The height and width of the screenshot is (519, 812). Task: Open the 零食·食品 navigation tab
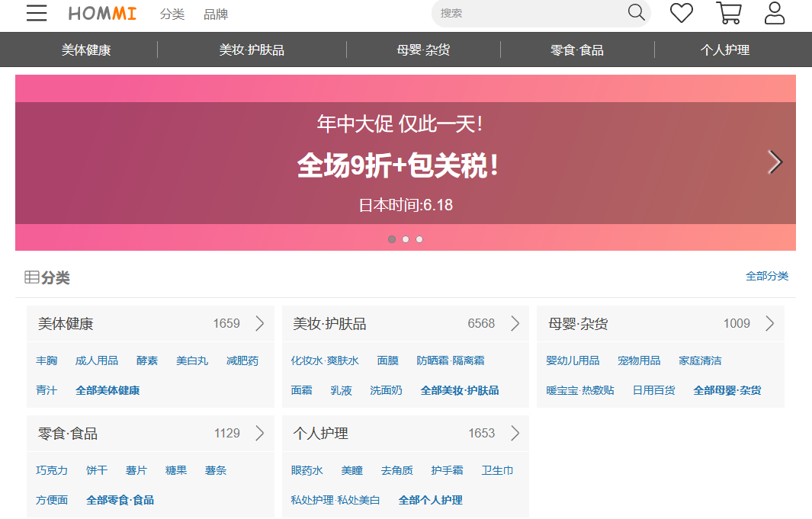click(x=577, y=50)
